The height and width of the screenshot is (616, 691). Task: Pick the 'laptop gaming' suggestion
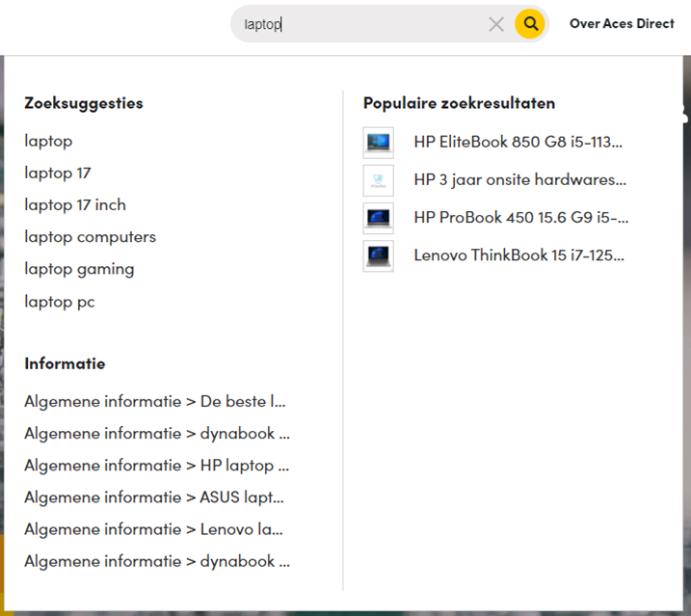coord(79,269)
